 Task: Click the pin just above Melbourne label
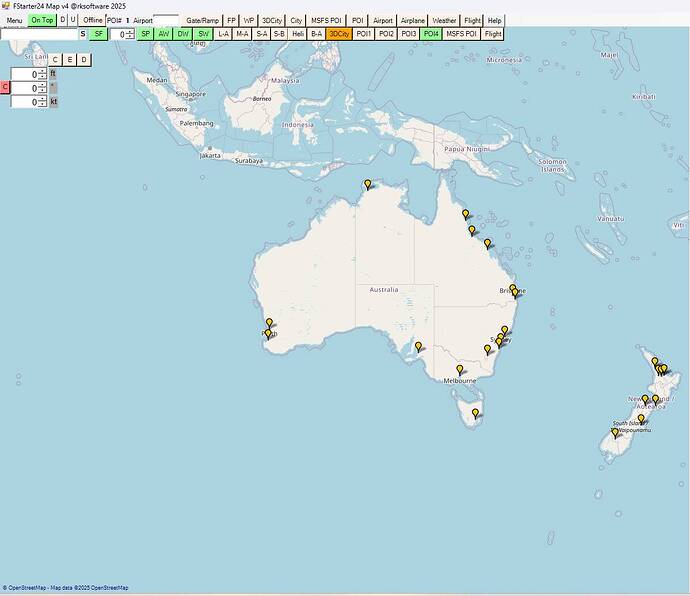[x=460, y=370]
